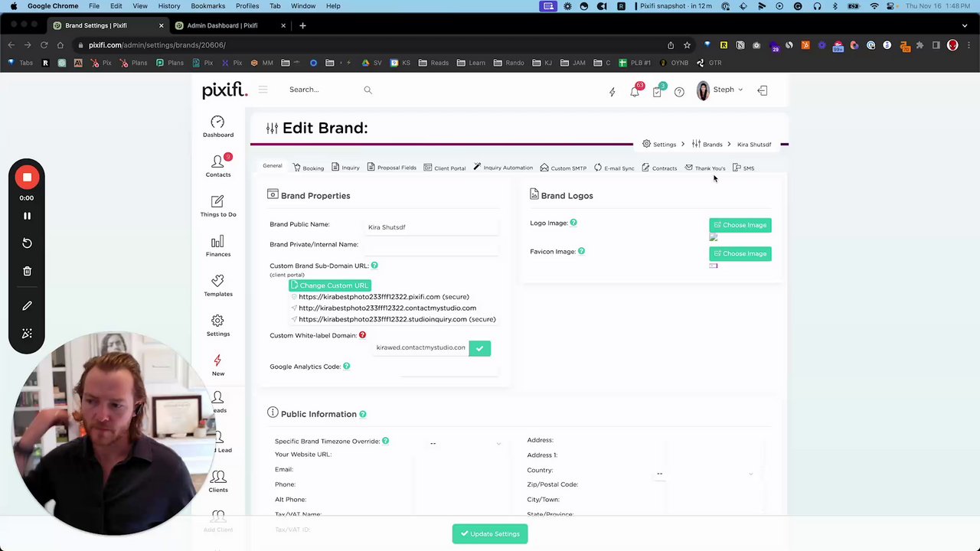Click Settings in the breadcrumb
980x551 pixels.
pos(659,144)
